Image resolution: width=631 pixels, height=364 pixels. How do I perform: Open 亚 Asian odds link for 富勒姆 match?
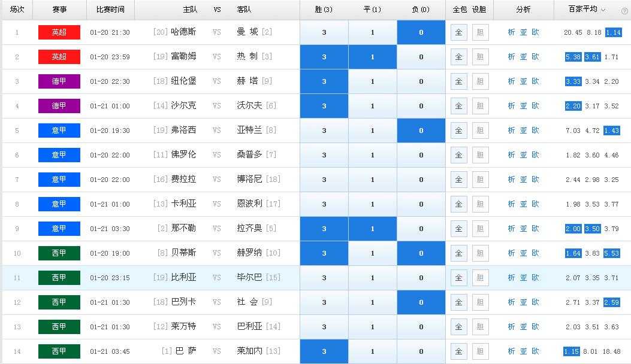point(523,57)
